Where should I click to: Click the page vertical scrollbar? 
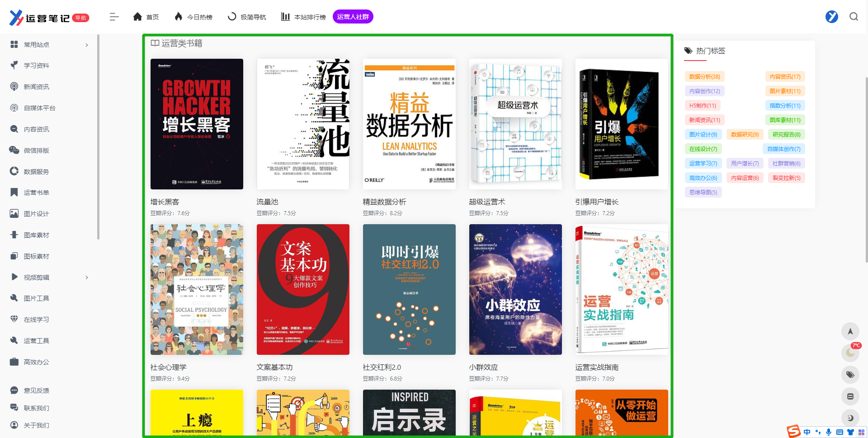pos(866,170)
